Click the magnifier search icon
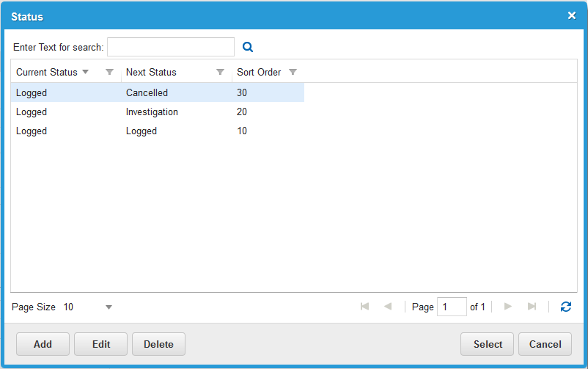 (248, 47)
